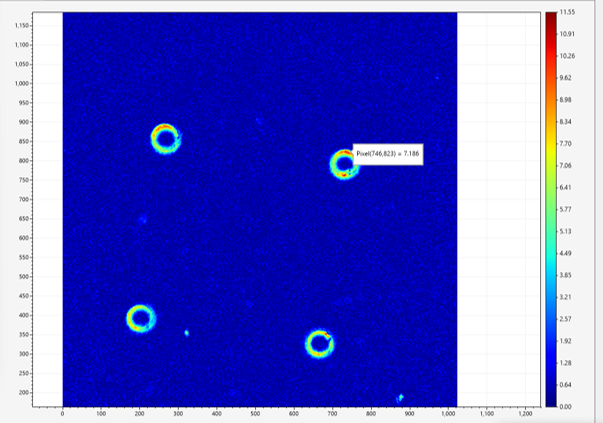Click the 1,000 tick on the Y axis

tap(20, 83)
